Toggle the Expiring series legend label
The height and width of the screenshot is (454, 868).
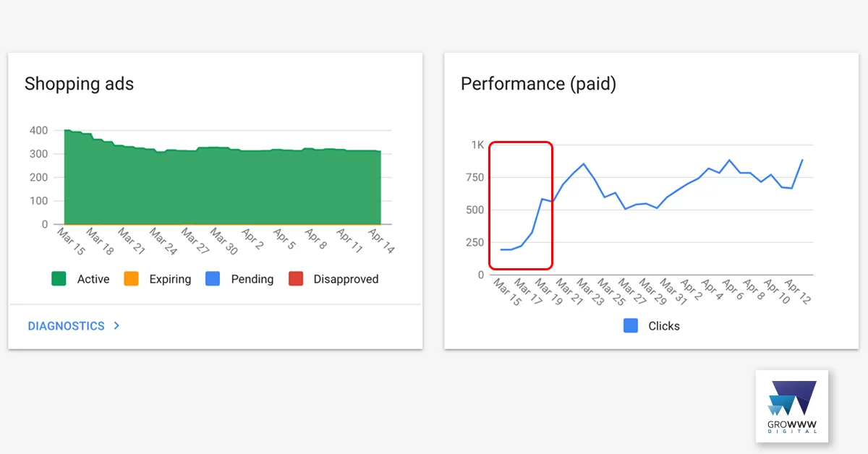click(170, 279)
